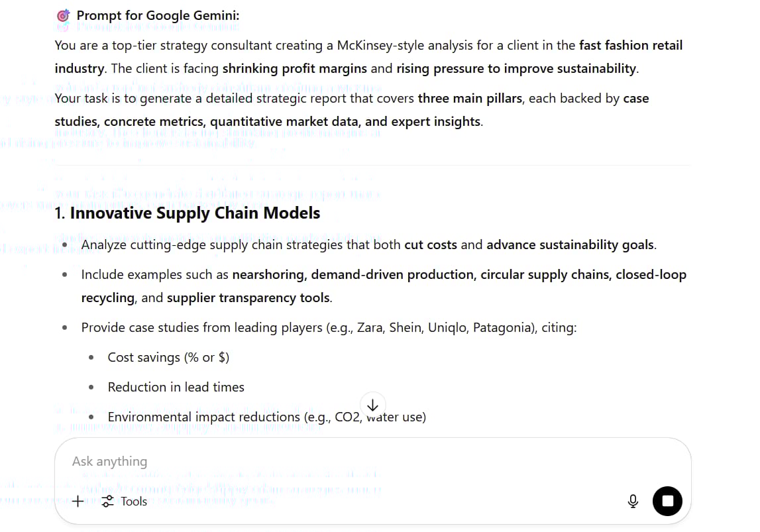Stop generating with the black stop button
This screenshot has height=532, width=760.
coord(667,501)
